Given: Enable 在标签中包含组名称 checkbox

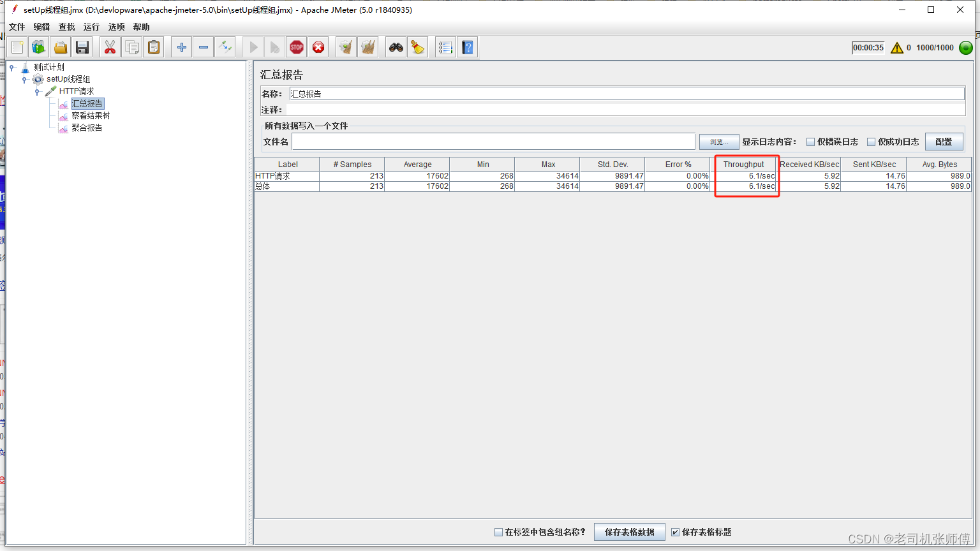Looking at the screenshot, I should click(498, 532).
